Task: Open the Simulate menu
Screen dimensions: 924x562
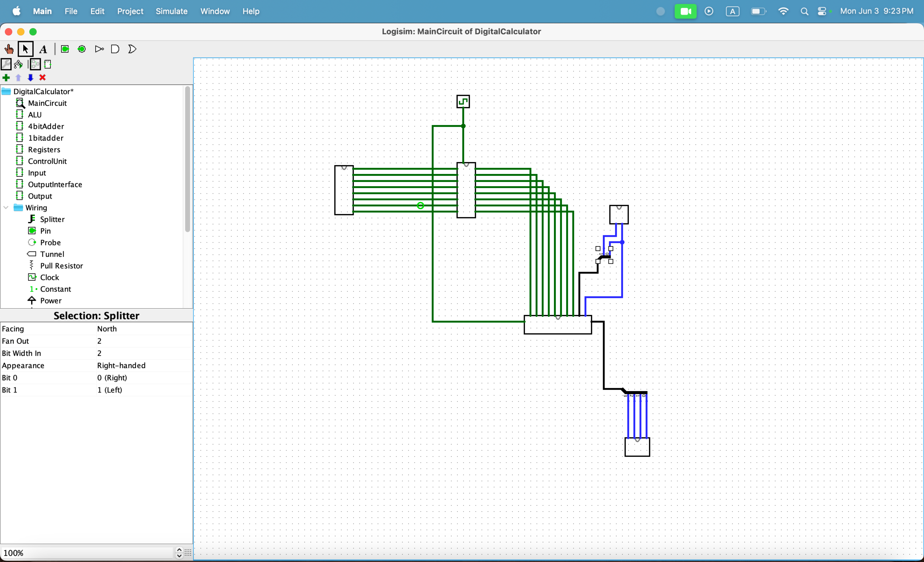Action: (171, 11)
